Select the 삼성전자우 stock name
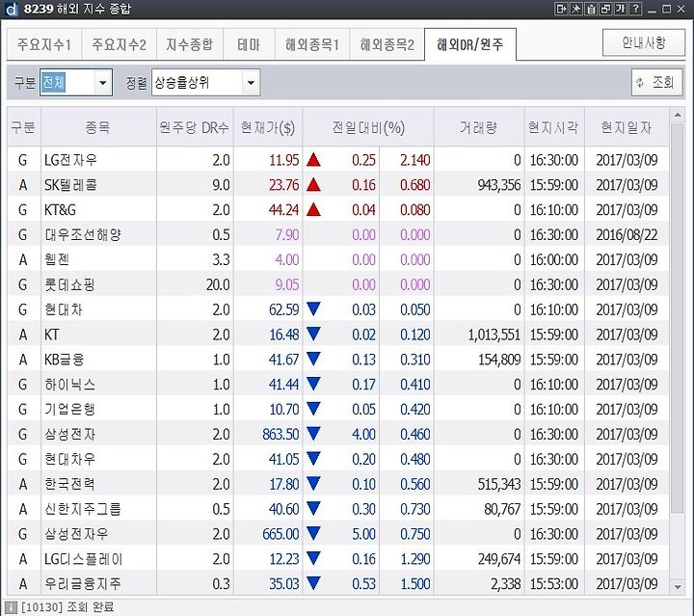 76,533
